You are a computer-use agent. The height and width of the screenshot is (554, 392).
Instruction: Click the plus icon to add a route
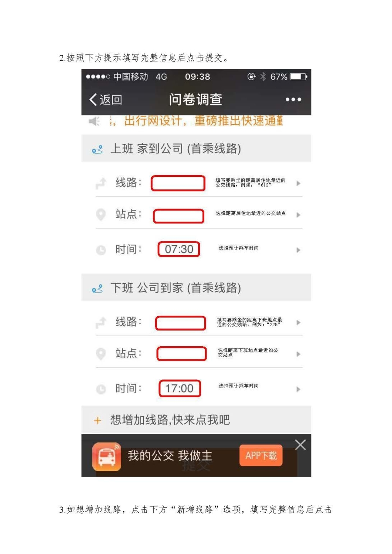[x=98, y=421]
